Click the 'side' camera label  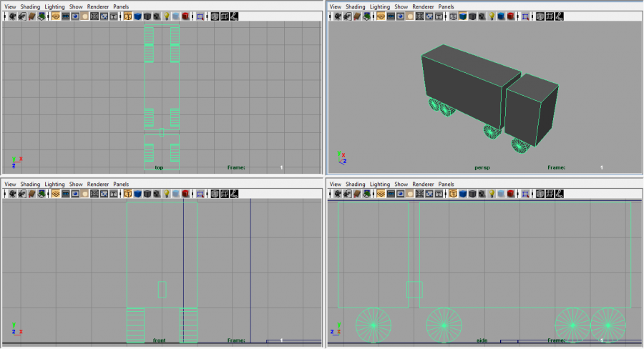[482, 340]
